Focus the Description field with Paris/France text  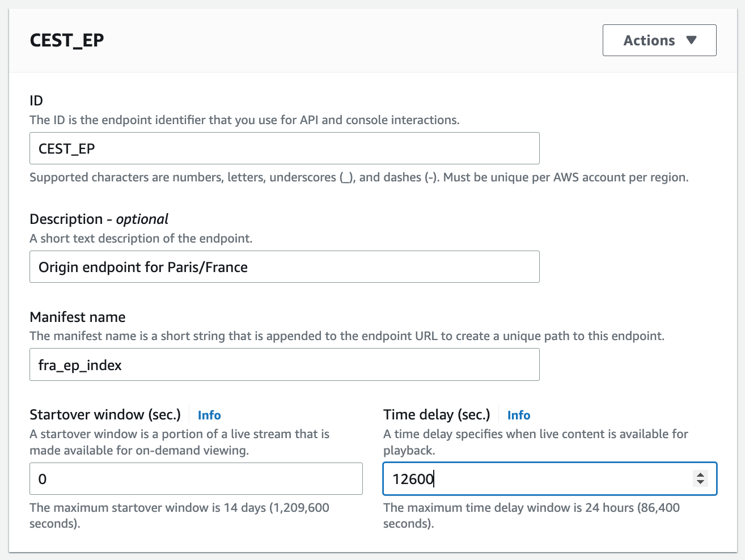(x=283, y=266)
